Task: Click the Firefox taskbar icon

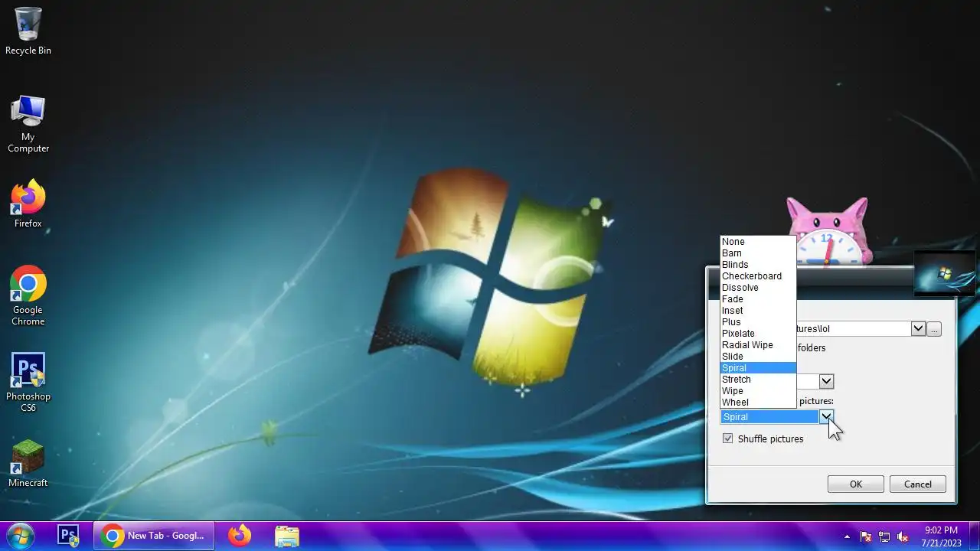Action: 240,536
